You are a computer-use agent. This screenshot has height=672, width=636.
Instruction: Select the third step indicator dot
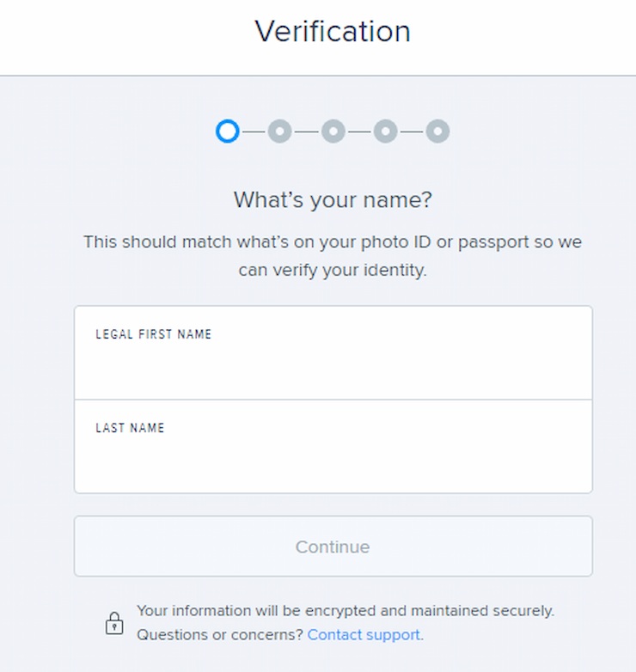point(333,131)
